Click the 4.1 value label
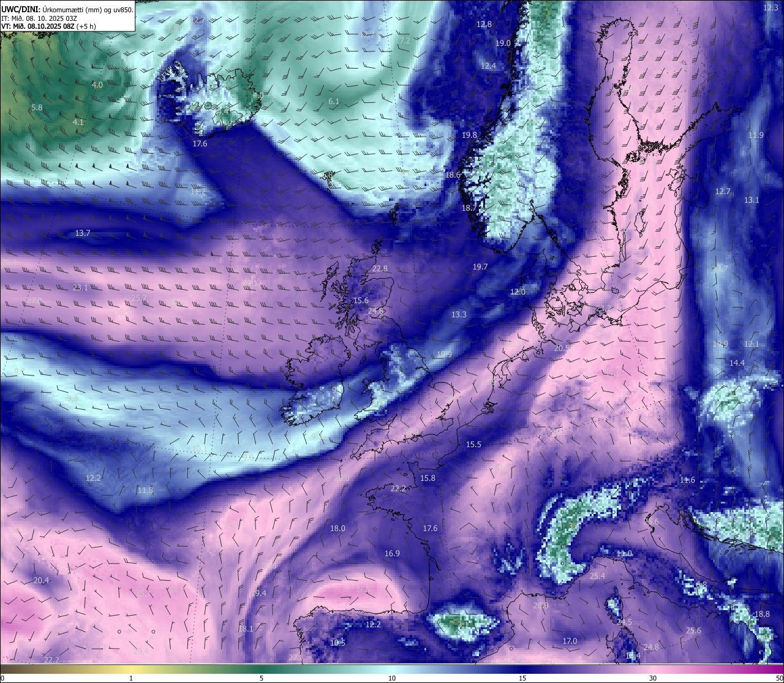 78,122
